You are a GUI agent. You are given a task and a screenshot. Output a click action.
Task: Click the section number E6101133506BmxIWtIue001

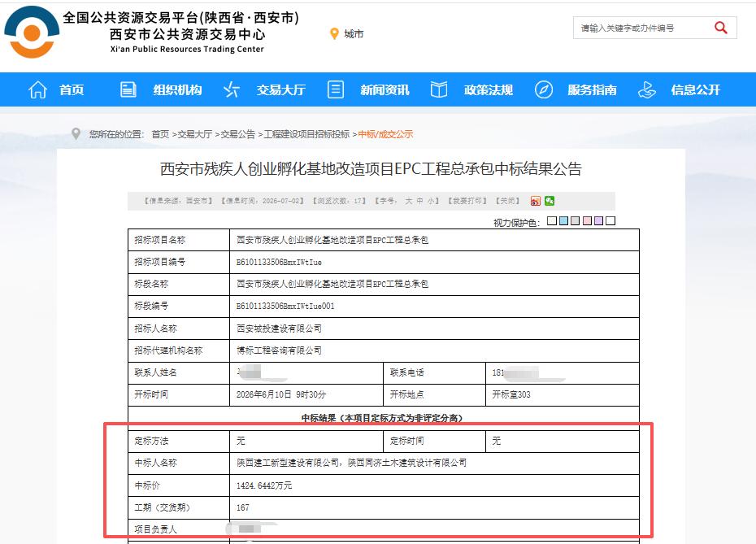[x=285, y=306]
